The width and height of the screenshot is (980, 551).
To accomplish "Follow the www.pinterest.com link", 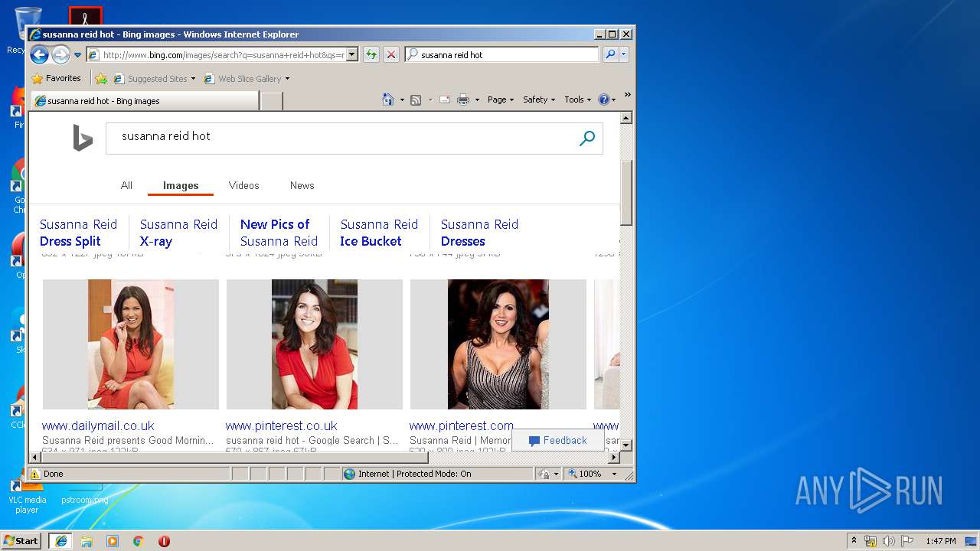I will 461,425.
